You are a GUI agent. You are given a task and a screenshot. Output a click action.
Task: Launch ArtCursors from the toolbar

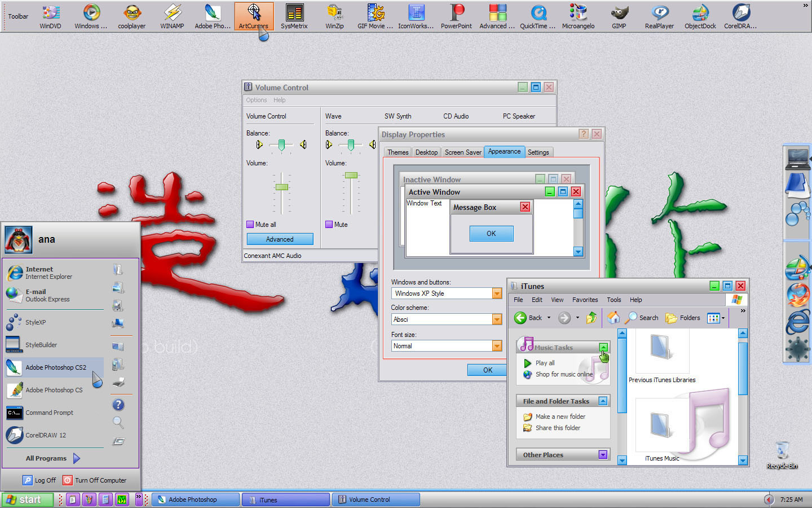point(254,16)
